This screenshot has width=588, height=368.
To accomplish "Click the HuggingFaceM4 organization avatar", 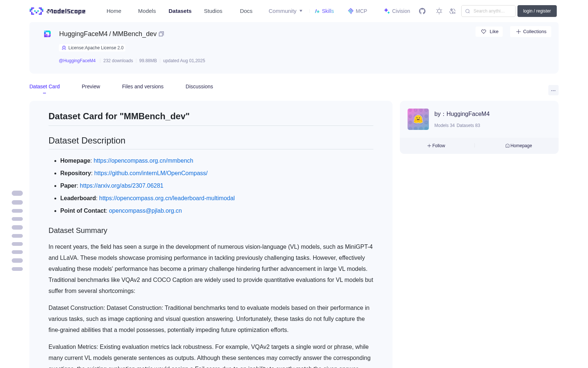I will 418,119.
